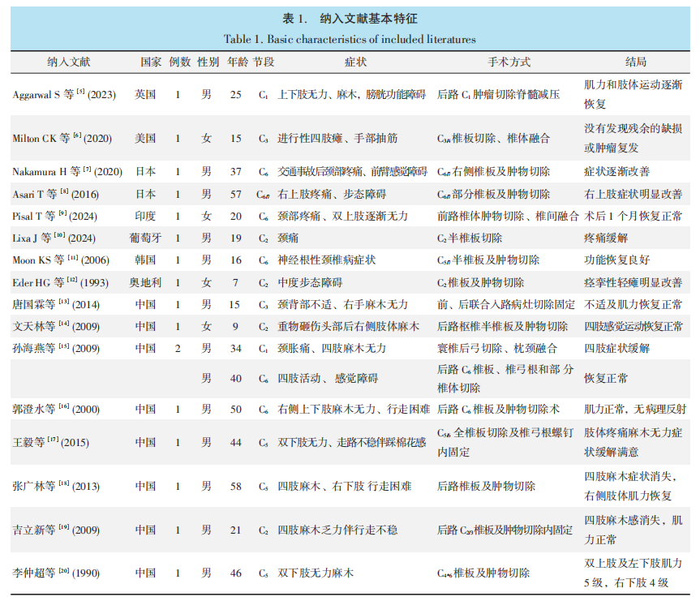The height and width of the screenshot is (601, 700).
Task: Click the country cell '韩国'
Action: [145, 260]
